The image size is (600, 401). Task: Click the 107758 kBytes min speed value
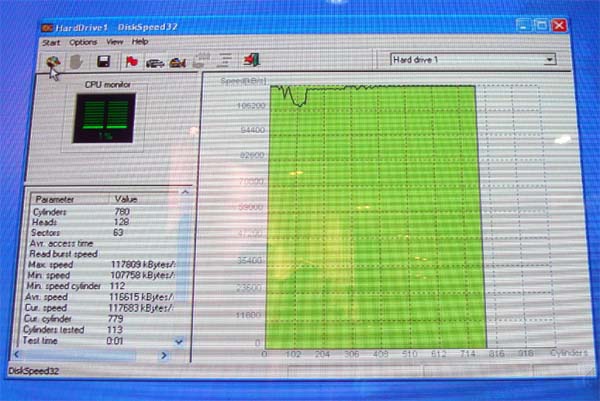click(x=142, y=275)
